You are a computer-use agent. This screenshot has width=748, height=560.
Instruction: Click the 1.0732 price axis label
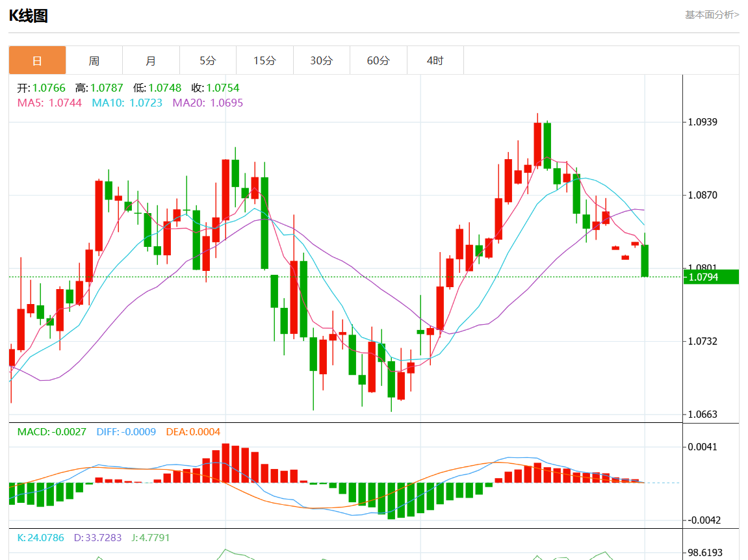pos(703,341)
